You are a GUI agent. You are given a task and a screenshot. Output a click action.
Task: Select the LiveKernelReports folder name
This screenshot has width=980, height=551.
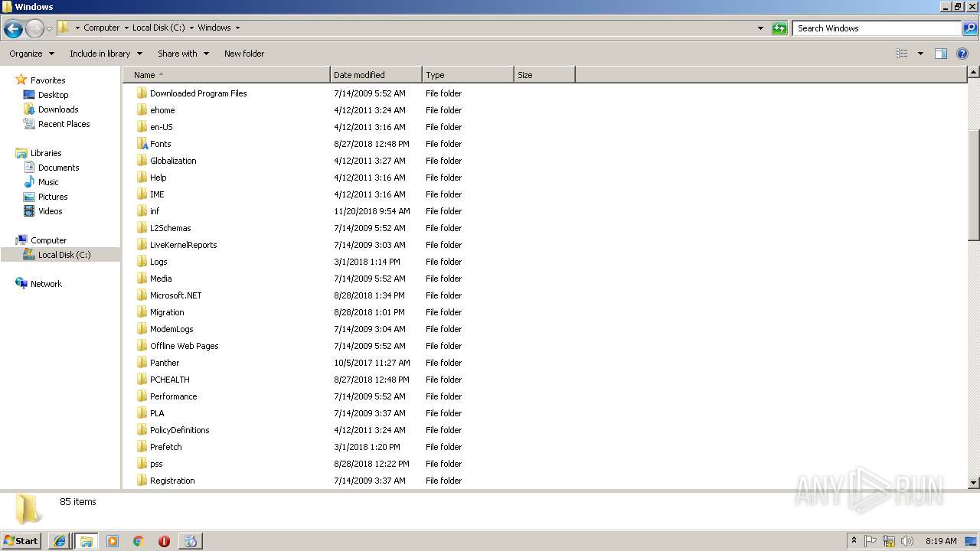click(x=183, y=245)
